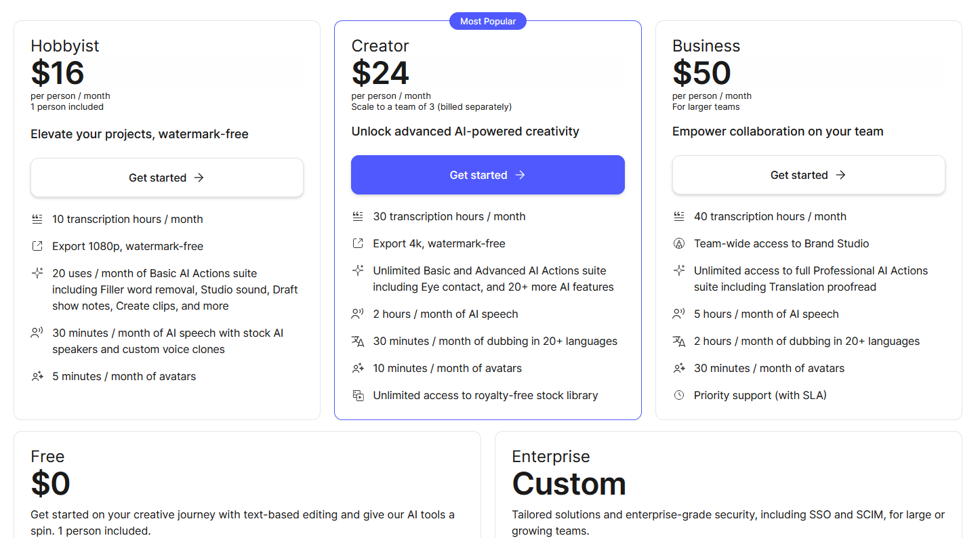Click the 5 minutes avatars icon
980x538 pixels.
(37, 376)
